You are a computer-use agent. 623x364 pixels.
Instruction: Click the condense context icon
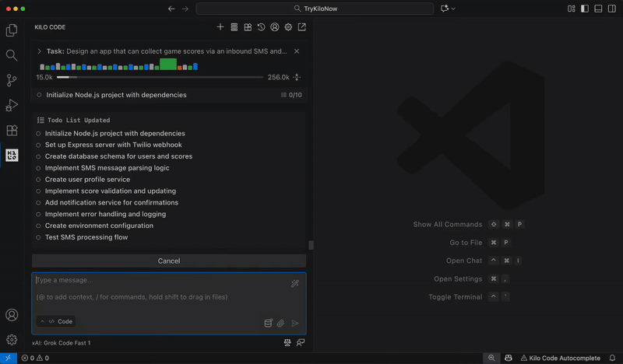[297, 78]
